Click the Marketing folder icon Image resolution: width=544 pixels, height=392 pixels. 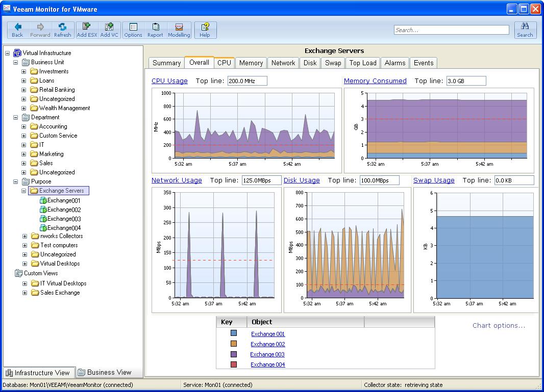point(34,154)
